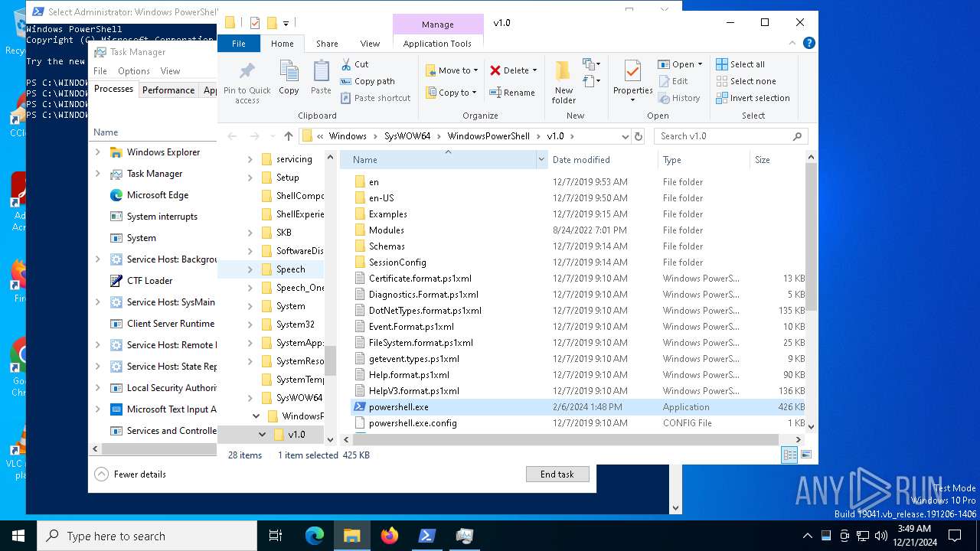This screenshot has height=551, width=980.
Task: Open the Examples folder
Action: click(x=387, y=214)
